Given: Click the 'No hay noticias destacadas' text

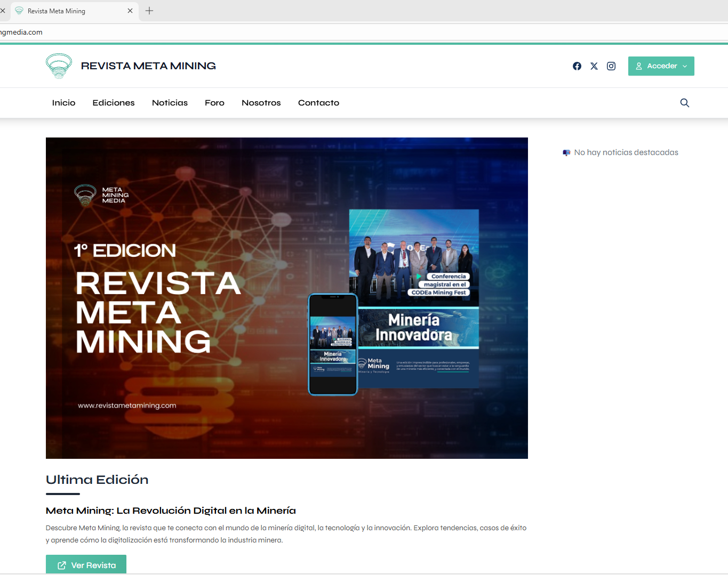Looking at the screenshot, I should pos(626,152).
